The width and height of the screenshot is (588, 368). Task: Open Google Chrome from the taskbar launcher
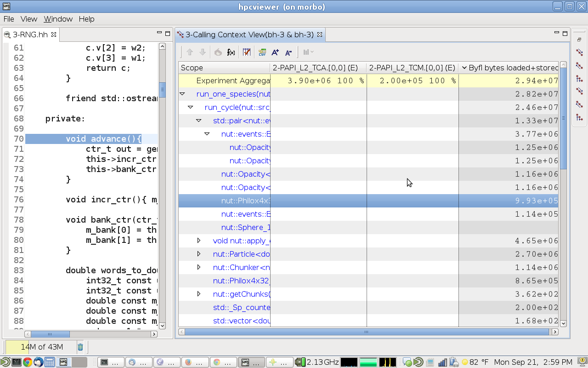tap(28, 362)
